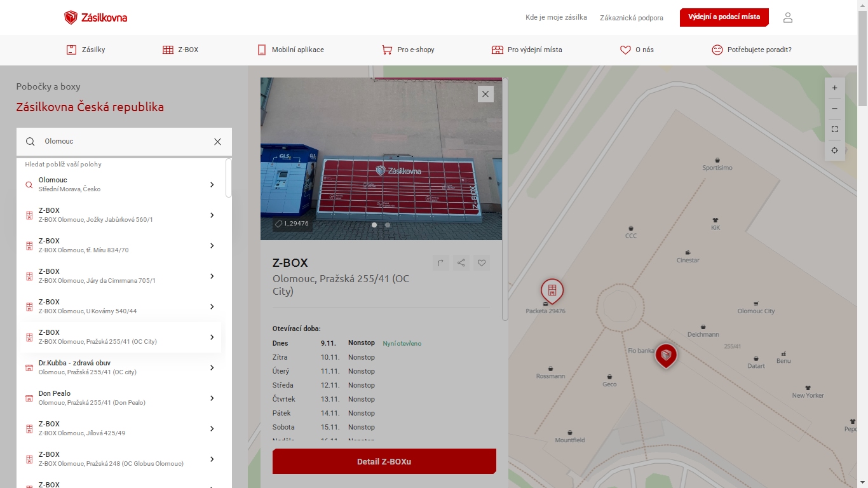Screen dimensions: 868x488
Task: Show the second photo via carousel dot
Action: 388,225
